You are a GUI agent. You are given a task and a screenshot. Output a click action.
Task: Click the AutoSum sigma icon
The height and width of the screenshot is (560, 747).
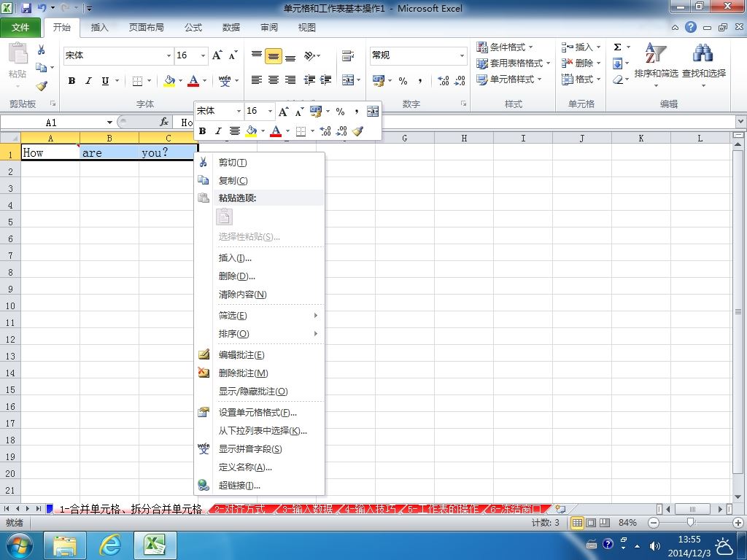[617, 47]
